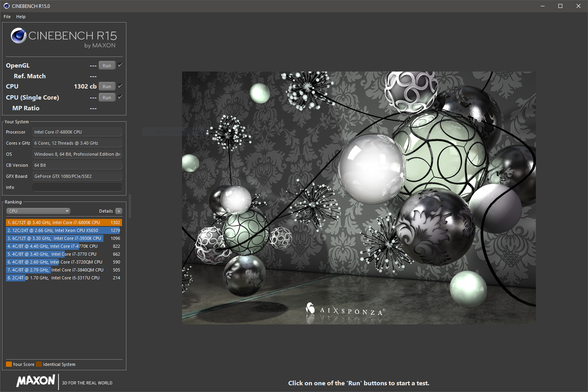Viewport: 588px width, 392px height.
Task: Click the Ref. Match label
Action: (30, 76)
